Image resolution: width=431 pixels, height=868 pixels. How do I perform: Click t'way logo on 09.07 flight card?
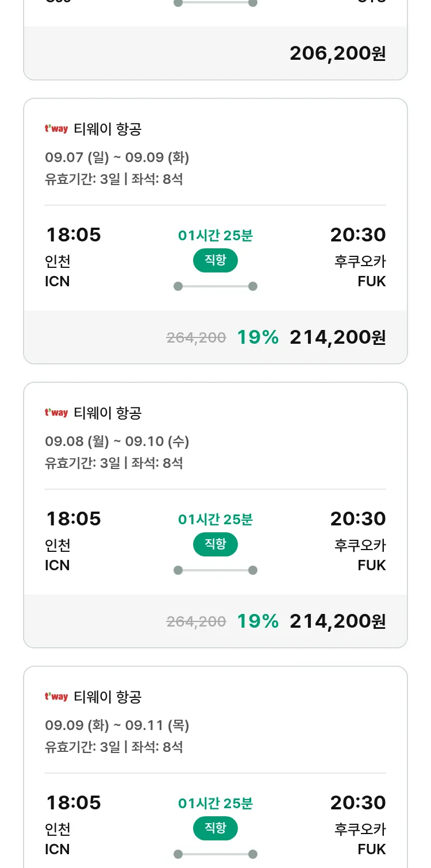coord(56,129)
